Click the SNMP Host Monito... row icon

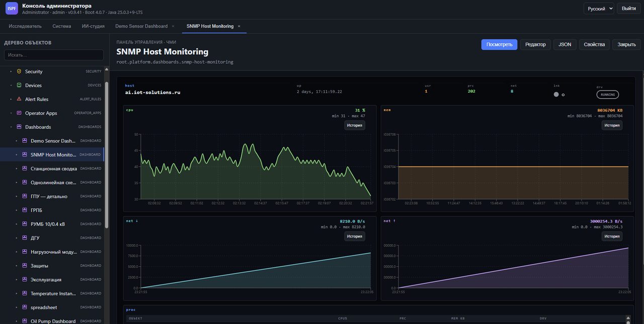[x=25, y=154]
